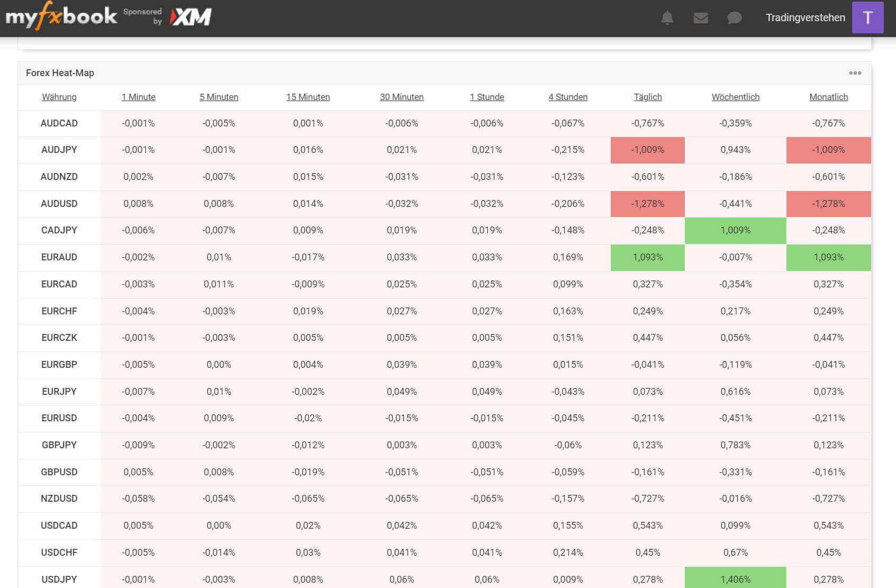Viewport: 896px width, 588px height.
Task: Open Tradingverstehen in the header
Action: point(805,17)
